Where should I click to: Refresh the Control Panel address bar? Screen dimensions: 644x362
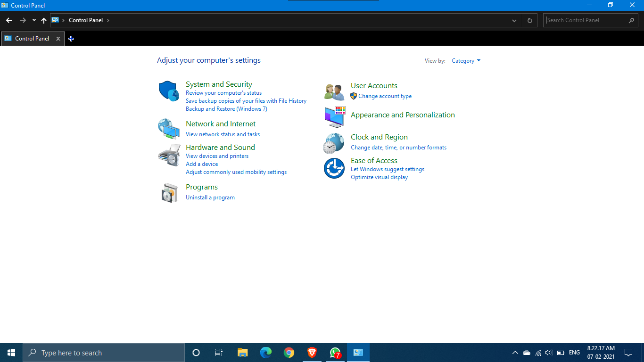[x=529, y=20]
